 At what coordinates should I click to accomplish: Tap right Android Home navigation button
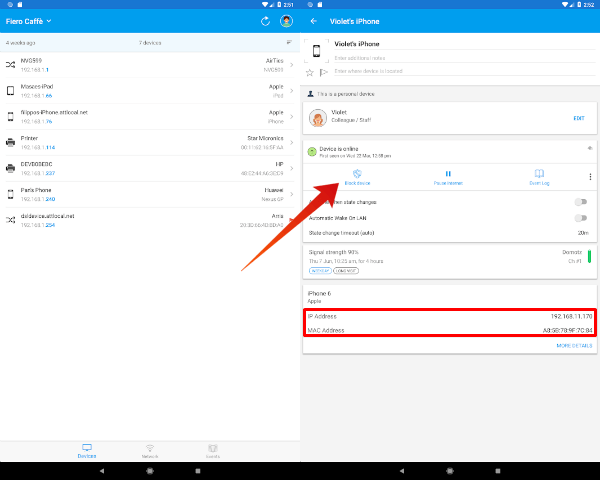[x=450, y=471]
